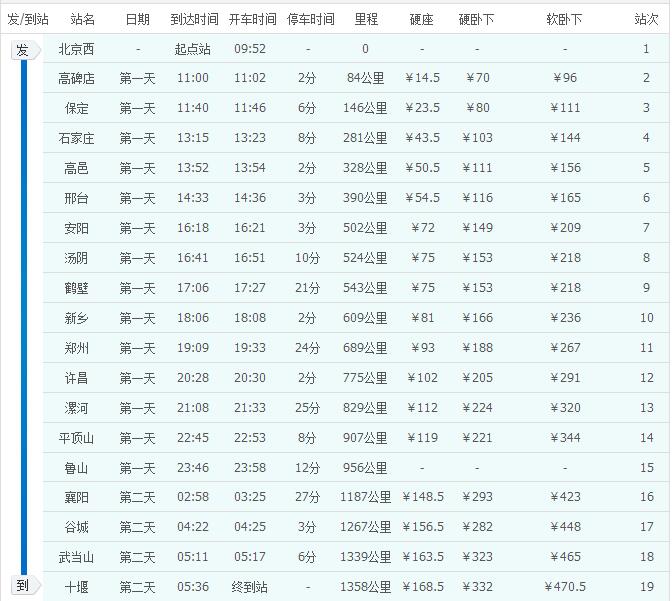
Task: Select the 里程 column header
Action: (x=366, y=19)
